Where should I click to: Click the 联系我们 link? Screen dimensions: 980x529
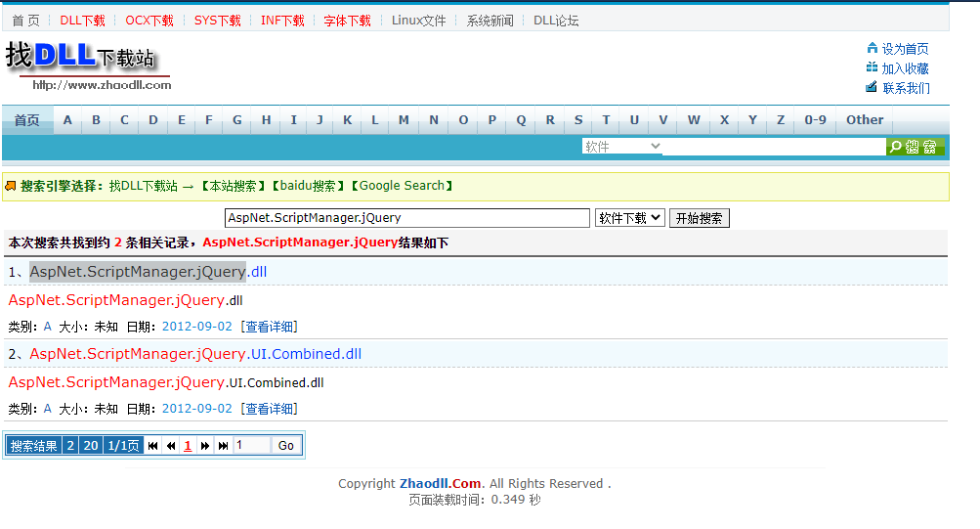click(x=906, y=88)
